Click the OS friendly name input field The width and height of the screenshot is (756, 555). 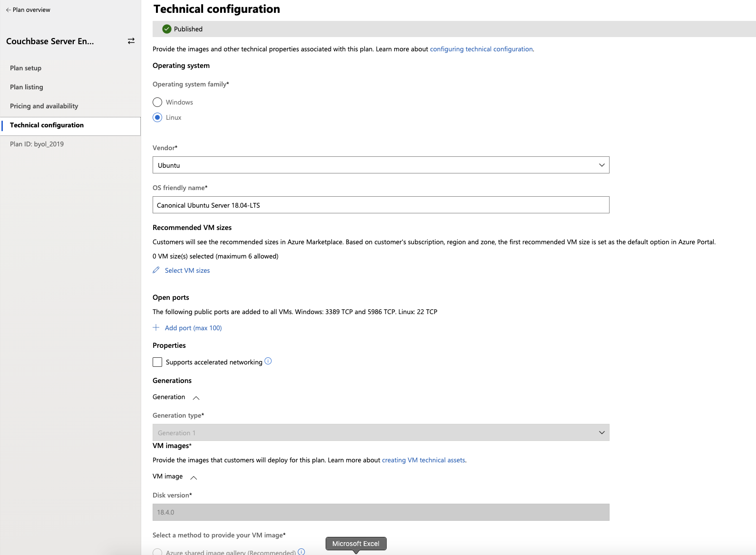pos(381,205)
